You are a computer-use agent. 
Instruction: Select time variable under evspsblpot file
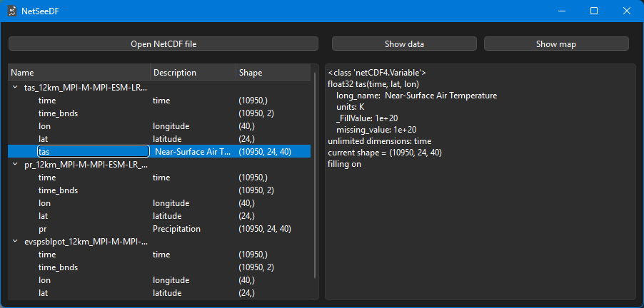[47, 255]
